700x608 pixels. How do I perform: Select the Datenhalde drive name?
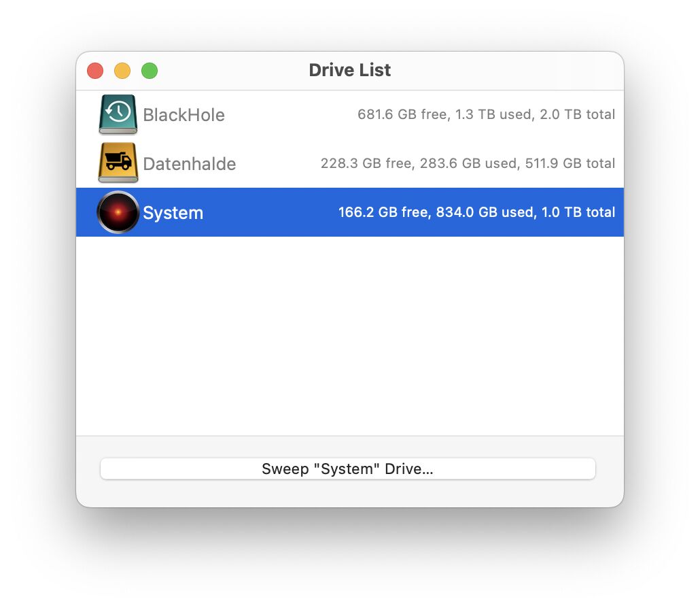pos(190,164)
